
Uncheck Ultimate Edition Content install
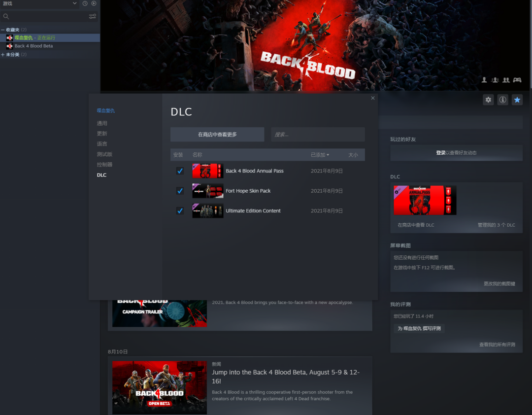(x=180, y=211)
